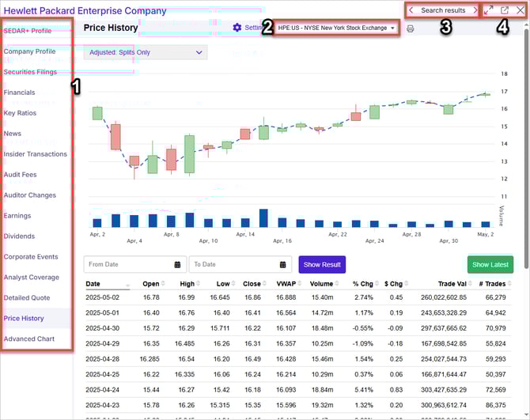Click the 2025-04-24 date cell
The image size is (530, 420).
(102, 390)
